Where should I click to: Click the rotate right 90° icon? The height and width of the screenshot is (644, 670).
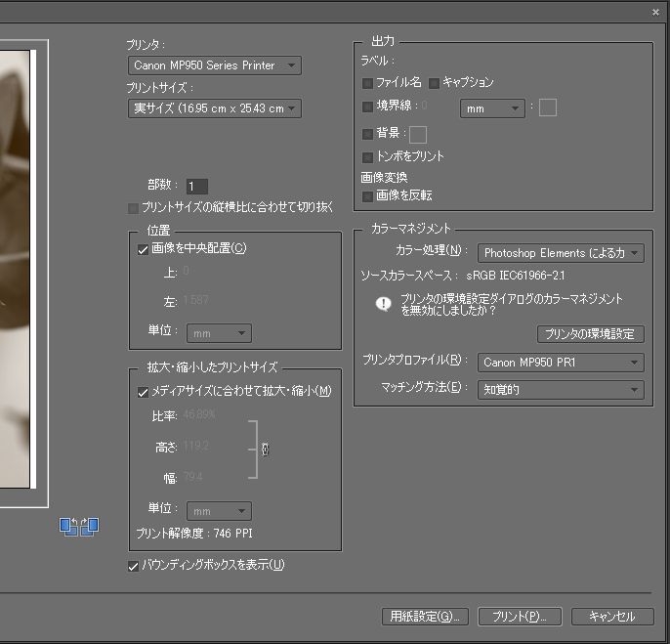pyautogui.click(x=90, y=526)
